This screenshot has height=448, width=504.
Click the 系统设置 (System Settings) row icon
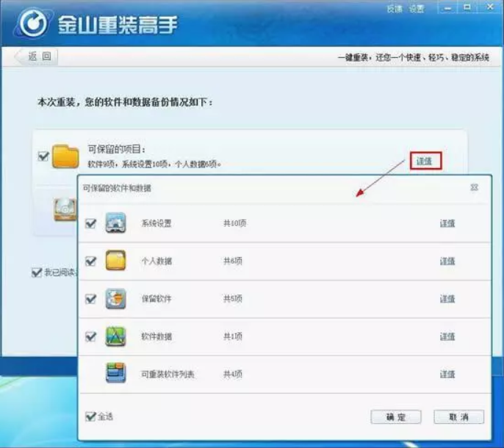click(116, 223)
